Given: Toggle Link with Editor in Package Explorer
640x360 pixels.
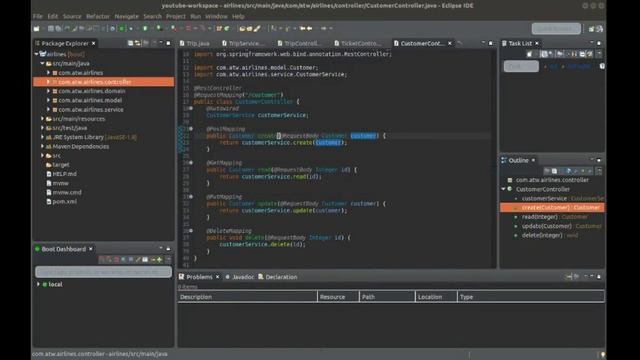Looking at the screenshot, I should 138,43.
